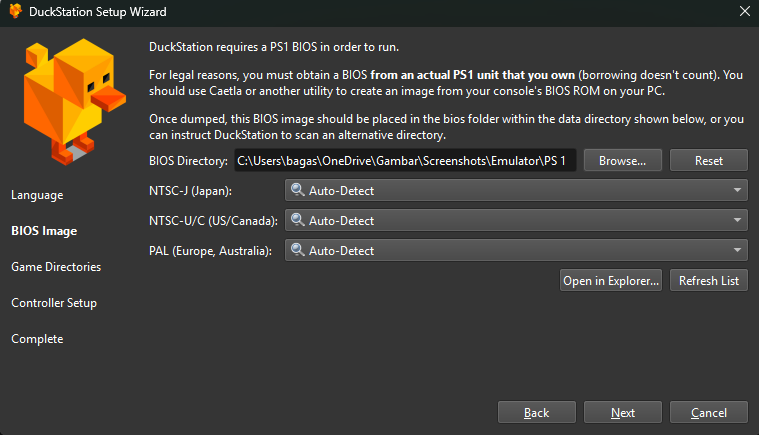Select the Game Directories step in the sidebar
This screenshot has height=435, width=759.
click(56, 267)
